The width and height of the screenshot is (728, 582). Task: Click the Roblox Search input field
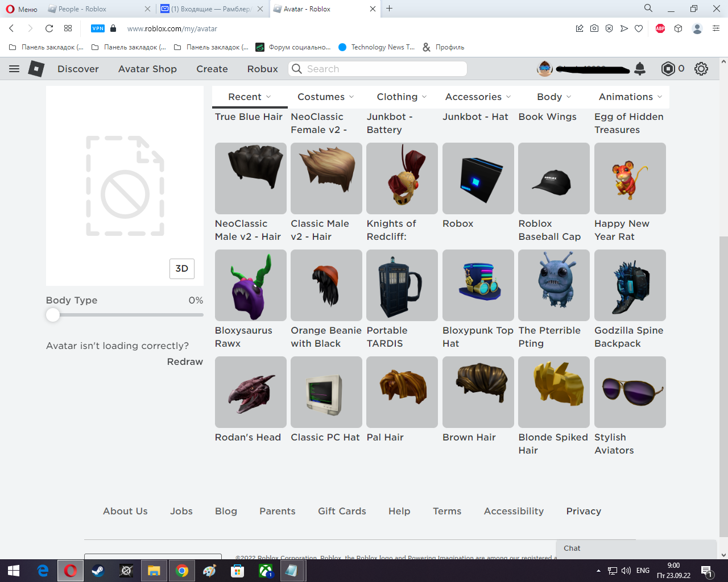pyautogui.click(x=378, y=69)
